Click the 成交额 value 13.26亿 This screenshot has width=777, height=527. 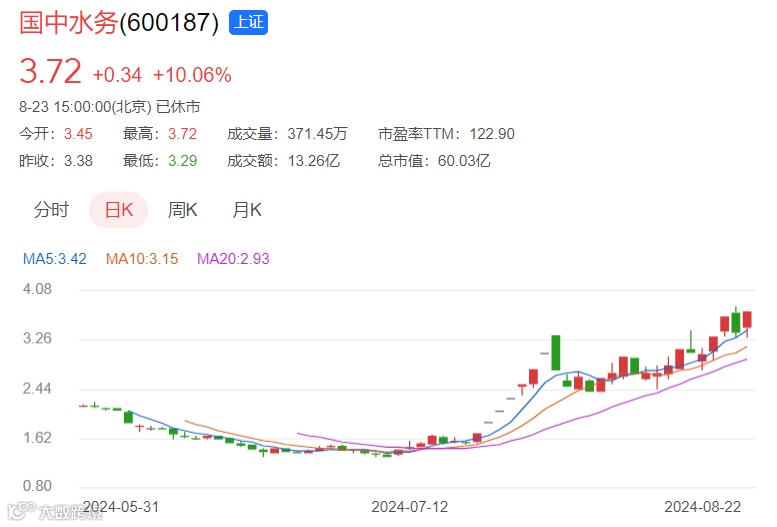313,161
